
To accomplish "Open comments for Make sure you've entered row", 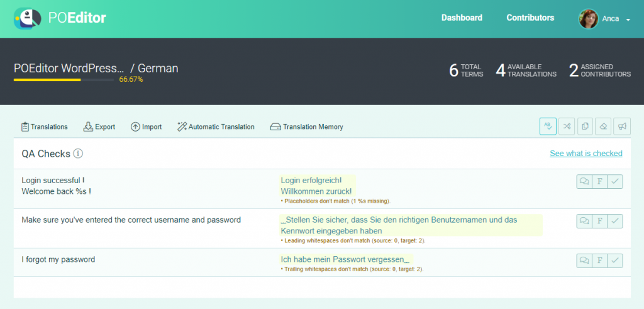I will [584, 221].
